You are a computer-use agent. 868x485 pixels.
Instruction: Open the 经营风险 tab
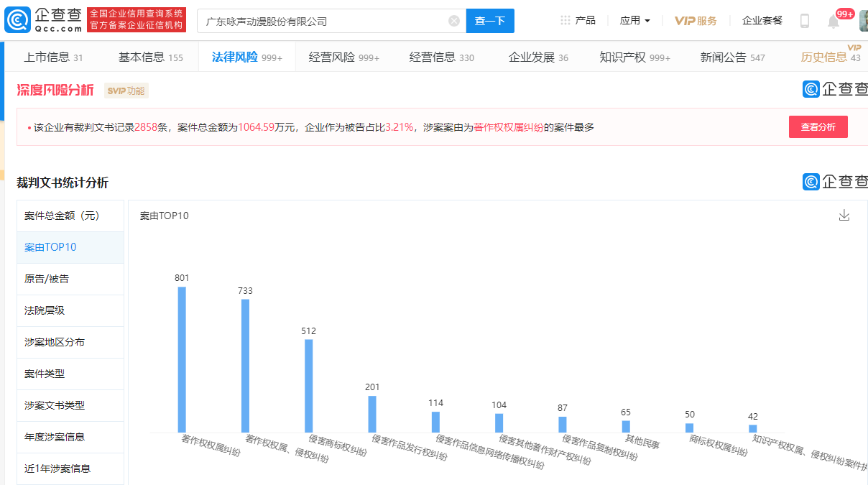click(344, 57)
